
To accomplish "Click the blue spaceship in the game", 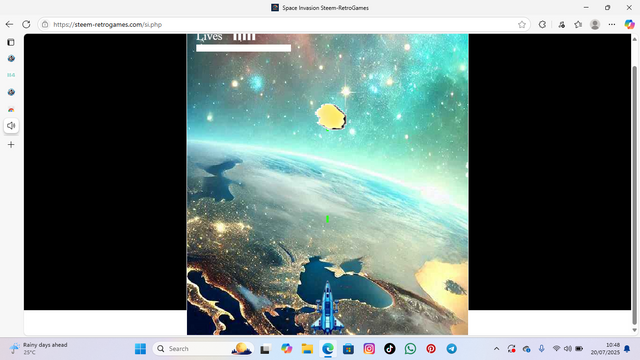I will [x=327, y=309].
